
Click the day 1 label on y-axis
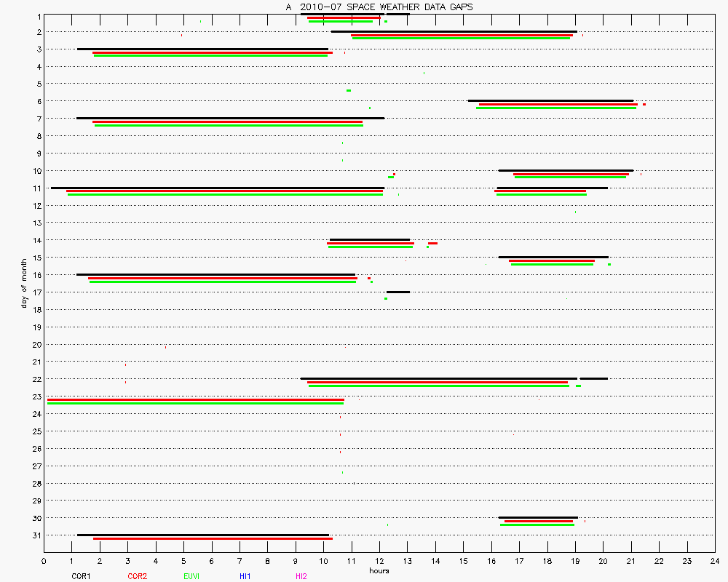click(x=37, y=15)
